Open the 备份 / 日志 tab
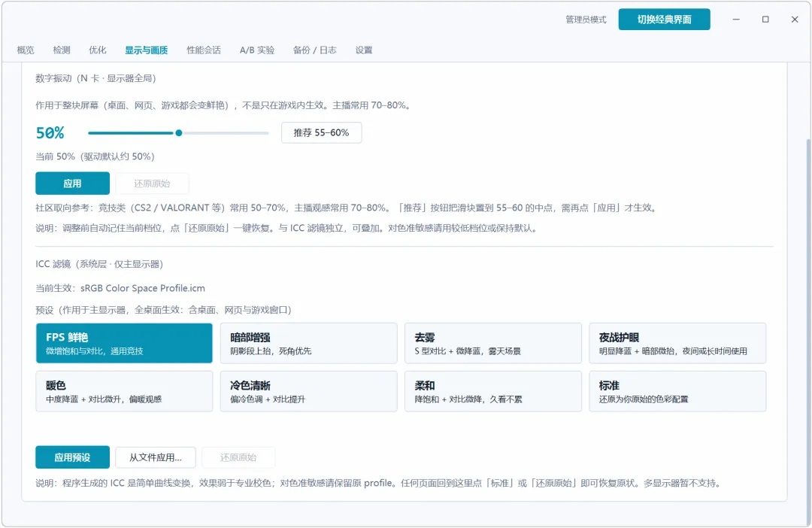Image resolution: width=812 pixels, height=528 pixels. pos(314,50)
